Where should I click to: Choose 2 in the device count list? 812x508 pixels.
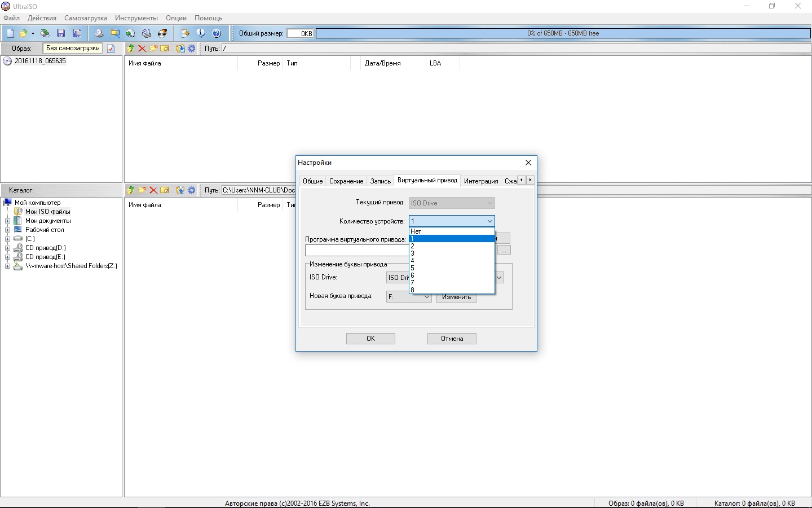click(x=452, y=246)
